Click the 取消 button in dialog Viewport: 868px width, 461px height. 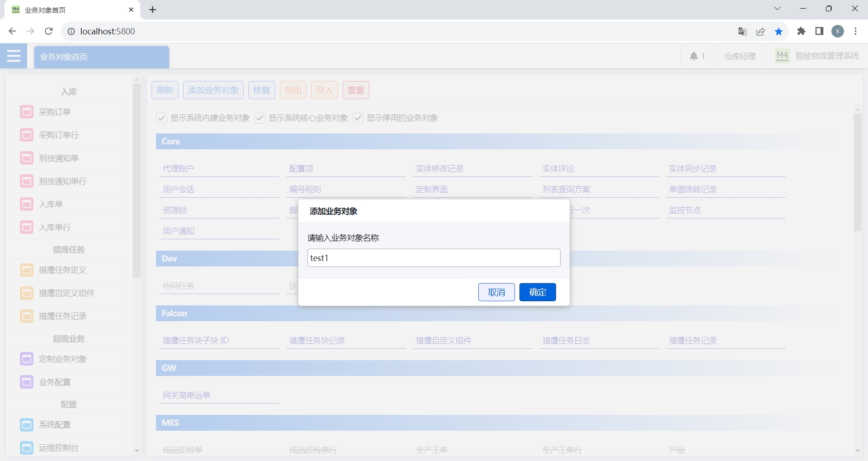point(496,292)
